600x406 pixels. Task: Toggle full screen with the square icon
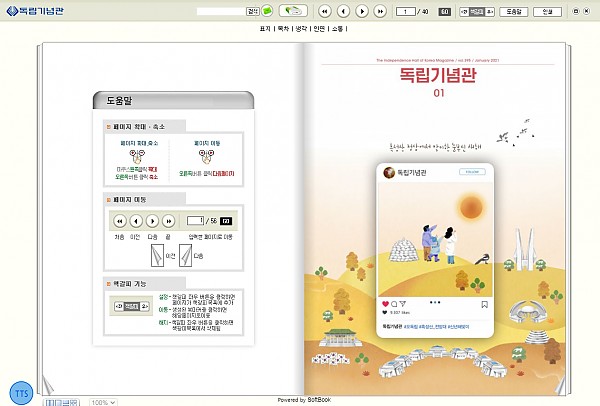576,11
